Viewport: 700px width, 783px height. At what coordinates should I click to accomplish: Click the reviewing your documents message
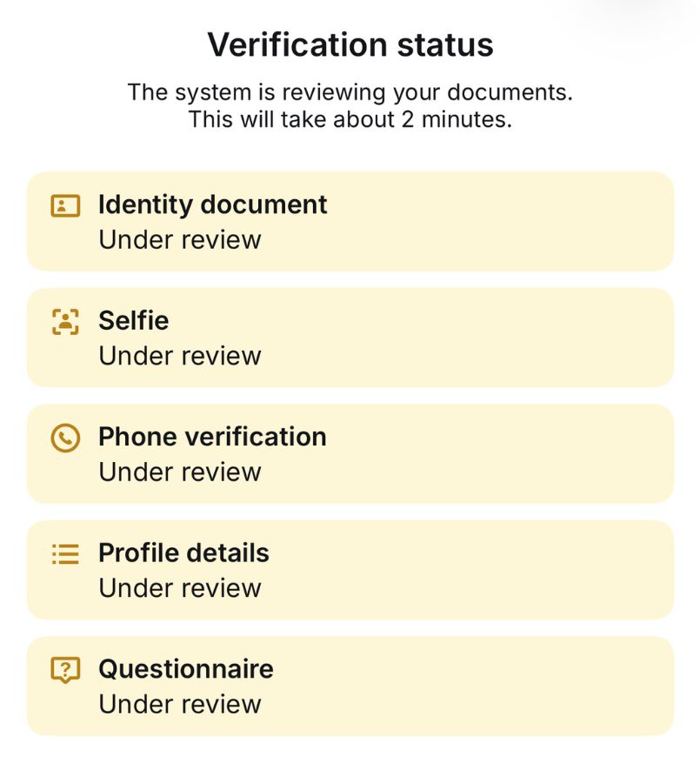click(x=350, y=106)
